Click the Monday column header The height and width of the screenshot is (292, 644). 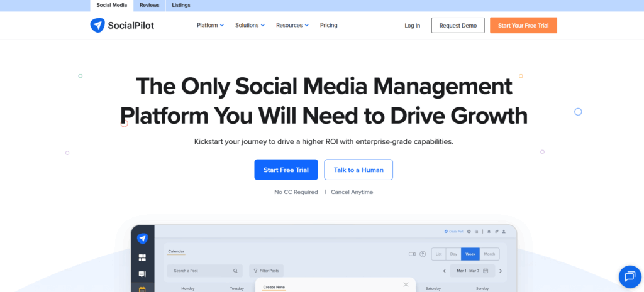coord(187,289)
